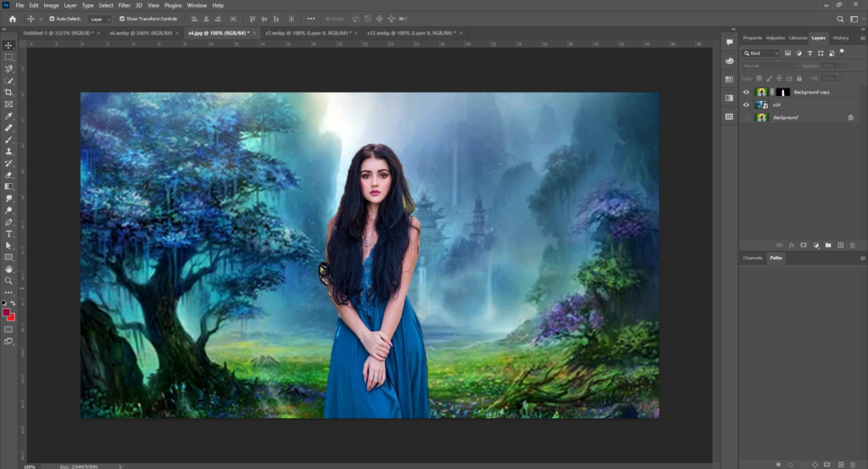This screenshot has height=469, width=868.
Task: Open the layer style fx menu
Action: tap(792, 245)
